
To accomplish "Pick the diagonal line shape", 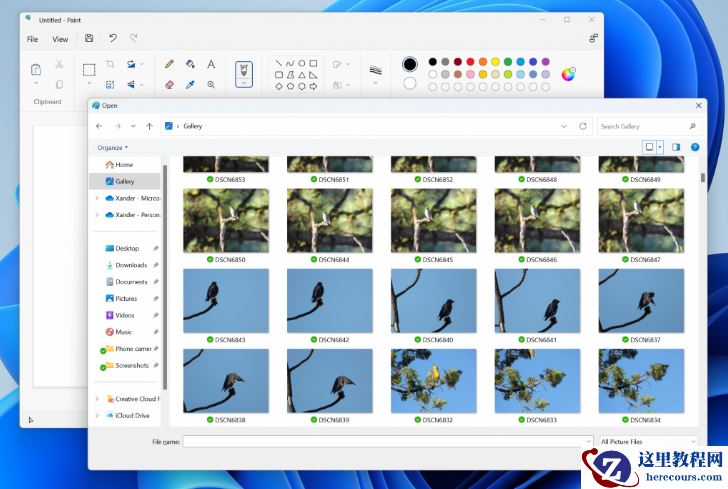I will pyautogui.click(x=278, y=63).
